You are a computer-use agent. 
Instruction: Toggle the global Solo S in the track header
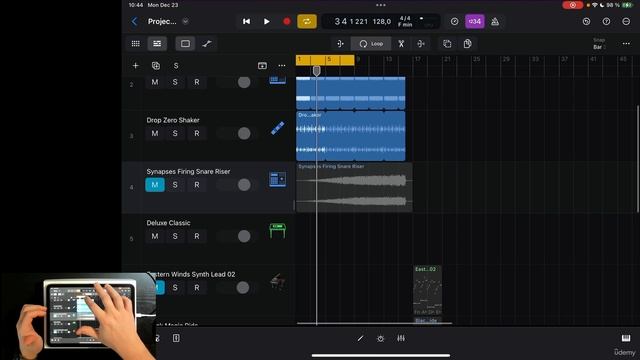click(176, 66)
